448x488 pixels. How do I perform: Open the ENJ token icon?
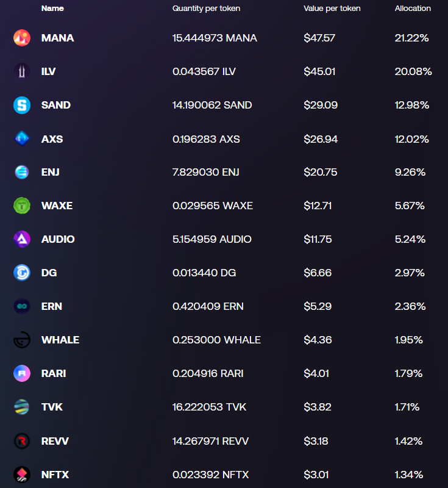[x=22, y=172]
